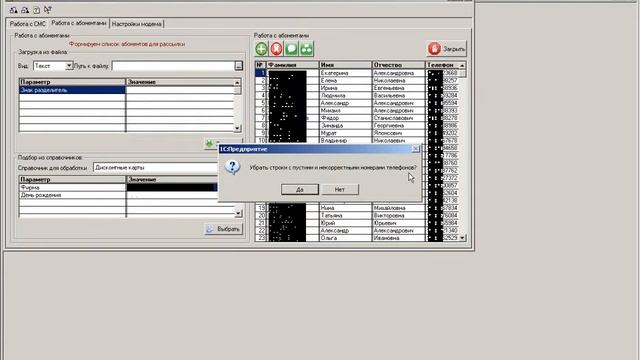Click the Путь к файлу input field

pos(173,66)
